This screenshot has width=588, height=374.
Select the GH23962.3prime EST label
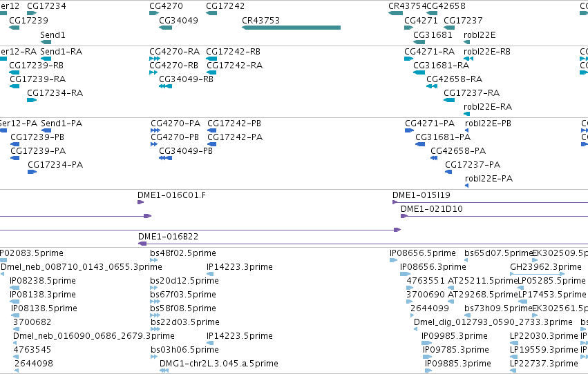[546, 267]
